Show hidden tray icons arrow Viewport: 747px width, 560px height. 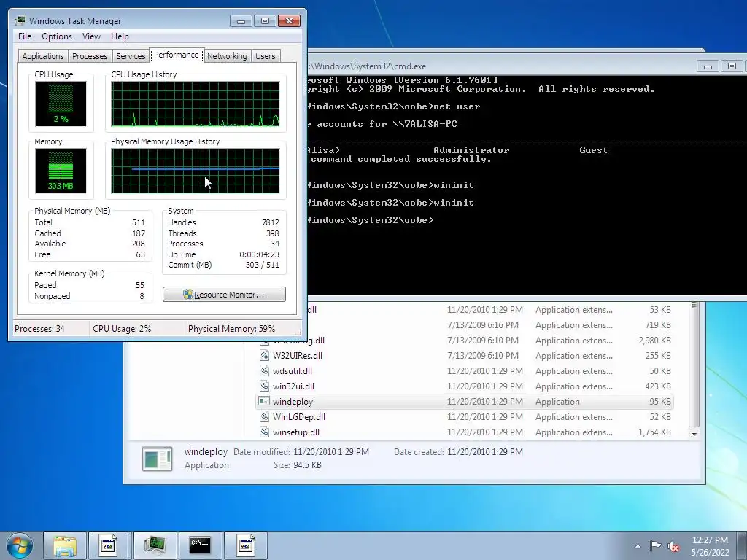coord(638,546)
